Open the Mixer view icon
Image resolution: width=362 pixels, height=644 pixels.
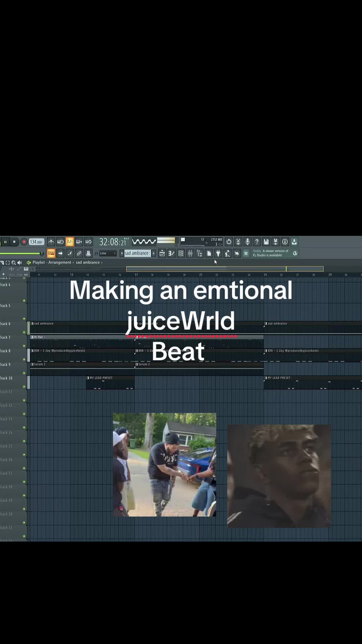click(190, 253)
